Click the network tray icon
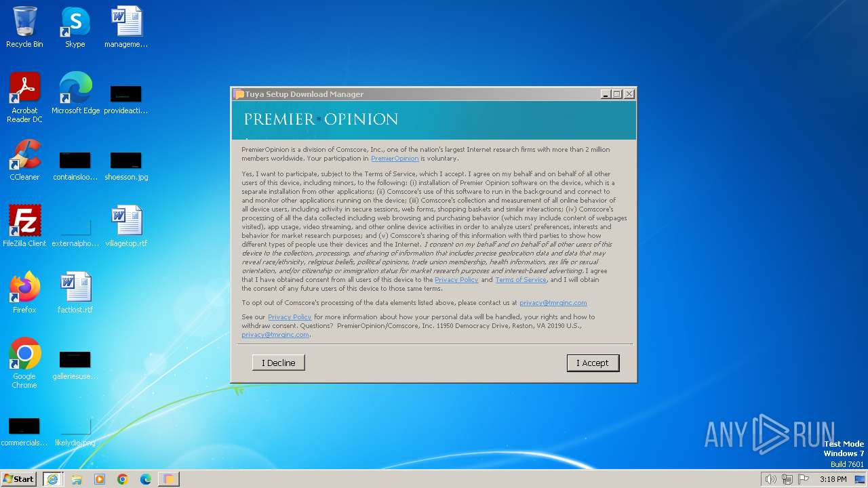868x488 pixels. 787,479
